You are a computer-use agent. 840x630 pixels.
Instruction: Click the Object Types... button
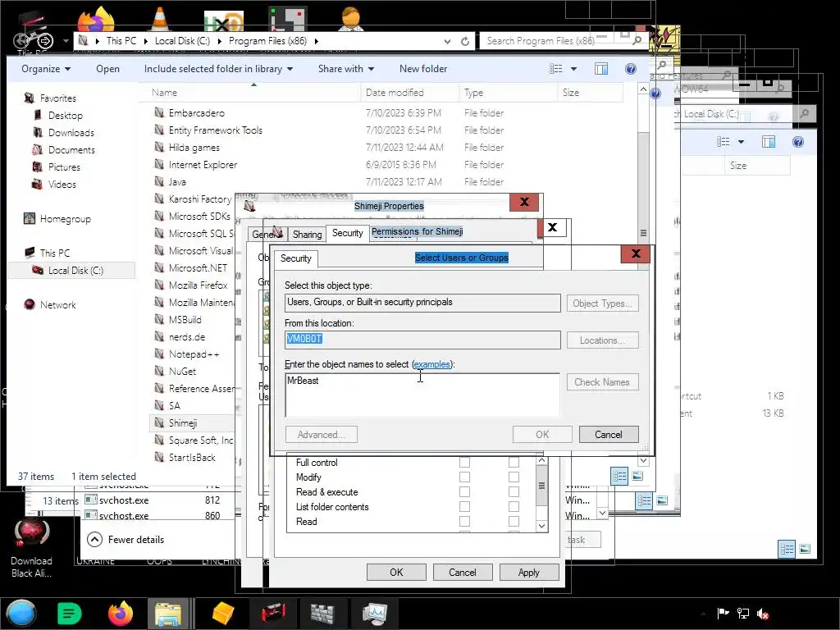603,304
